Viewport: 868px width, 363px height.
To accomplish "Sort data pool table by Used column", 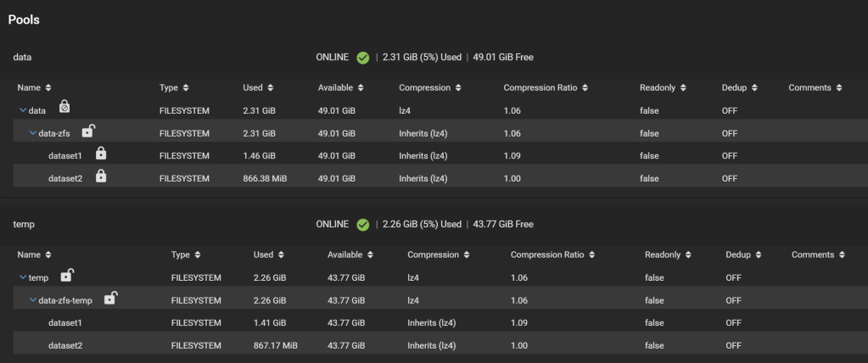I will [258, 87].
